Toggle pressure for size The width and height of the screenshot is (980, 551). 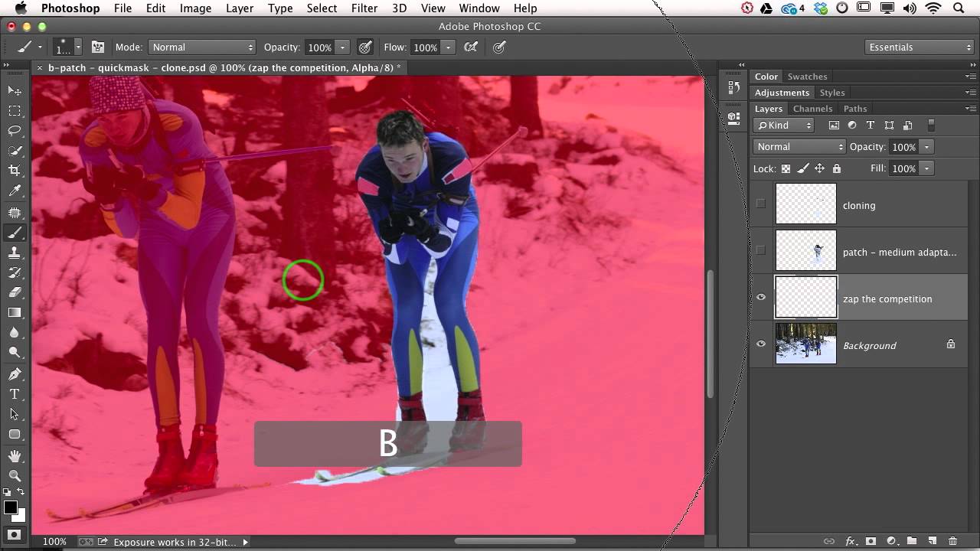click(x=499, y=47)
